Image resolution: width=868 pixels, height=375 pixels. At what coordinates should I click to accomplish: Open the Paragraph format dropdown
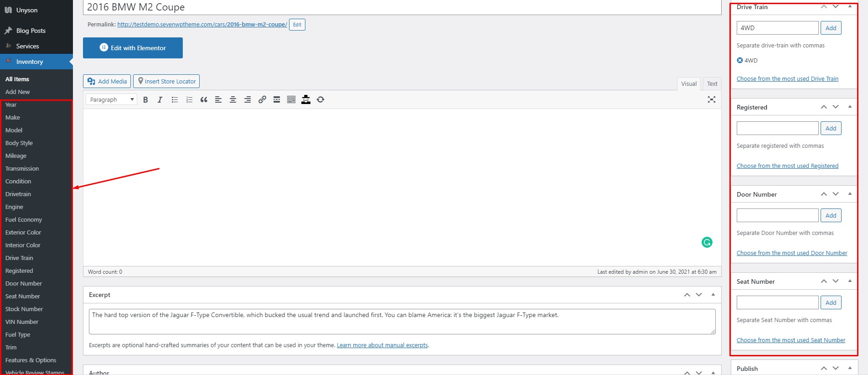[x=112, y=99]
